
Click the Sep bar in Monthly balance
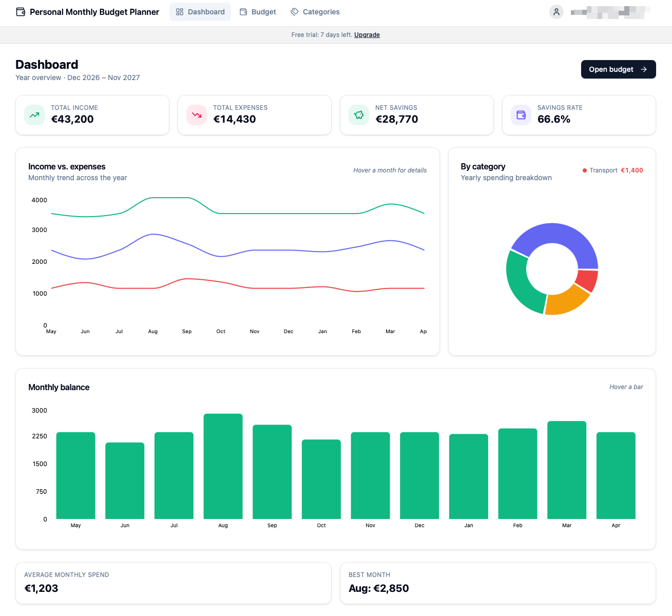(272, 472)
